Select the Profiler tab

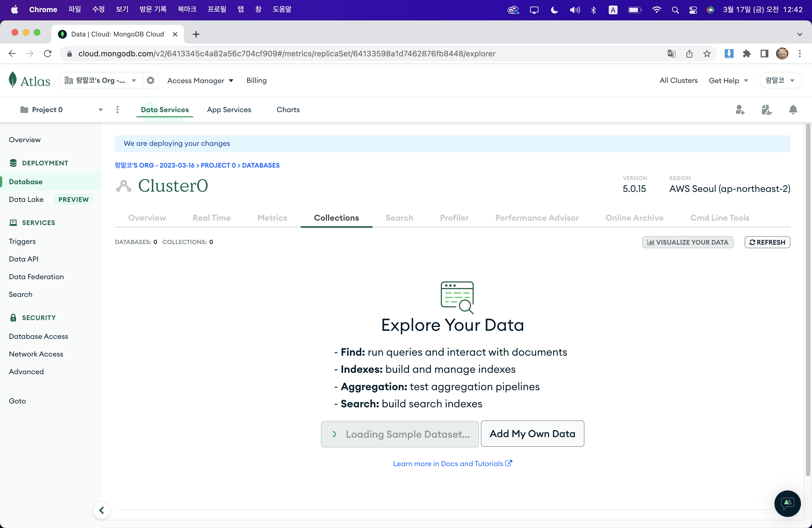tap(454, 218)
